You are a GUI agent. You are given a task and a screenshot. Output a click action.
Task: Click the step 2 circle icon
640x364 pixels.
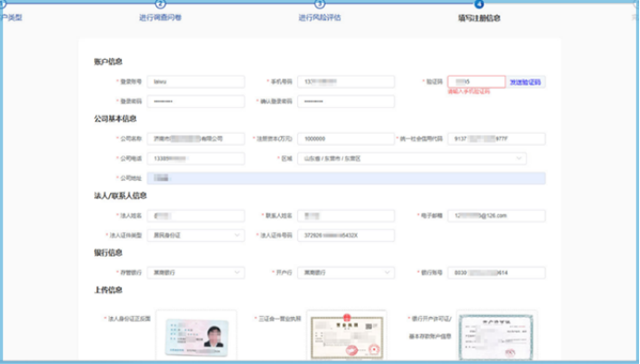point(160,4)
